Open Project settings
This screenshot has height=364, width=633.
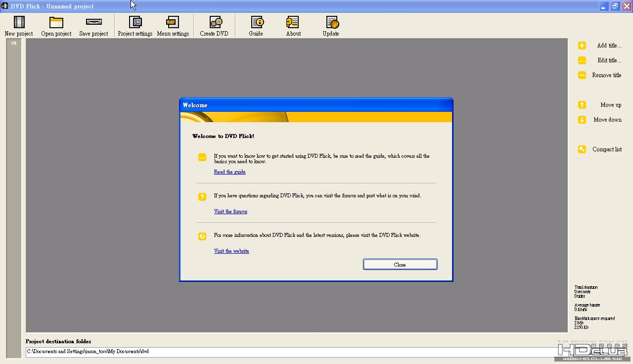pyautogui.click(x=135, y=26)
